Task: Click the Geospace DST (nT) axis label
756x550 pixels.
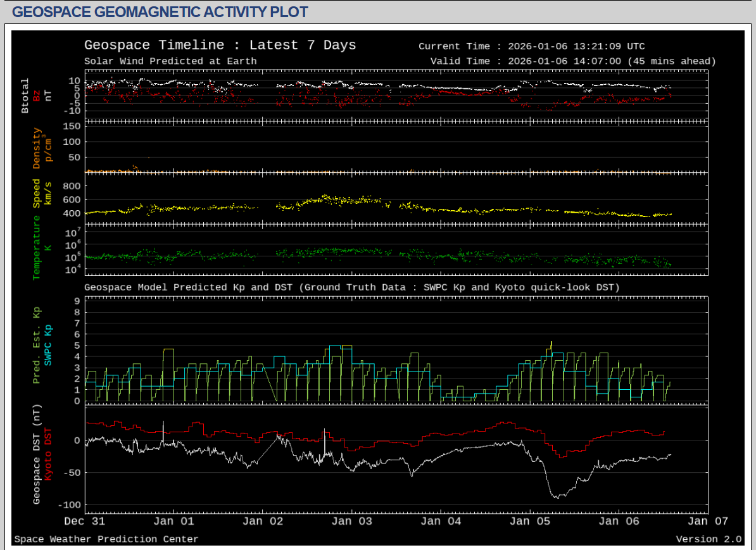Action: click(37, 454)
